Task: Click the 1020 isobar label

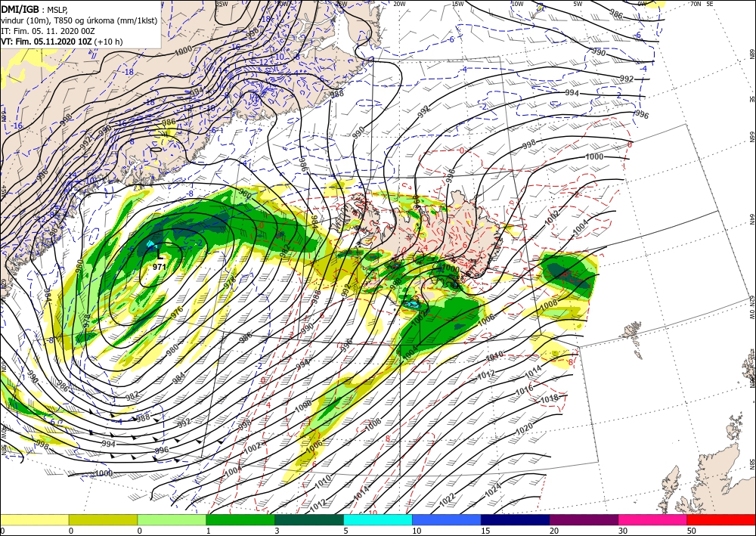Action: 524,429
